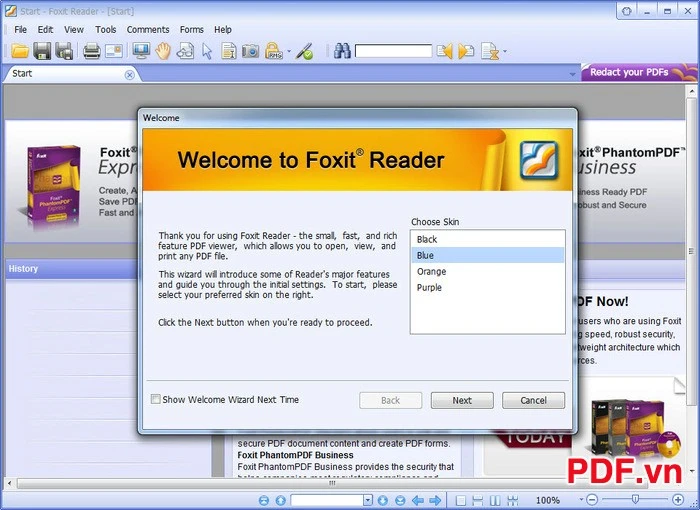Choose the Purple skin

click(488, 288)
